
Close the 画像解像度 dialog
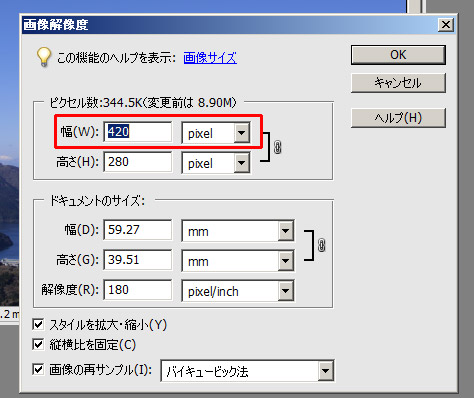(446, 25)
